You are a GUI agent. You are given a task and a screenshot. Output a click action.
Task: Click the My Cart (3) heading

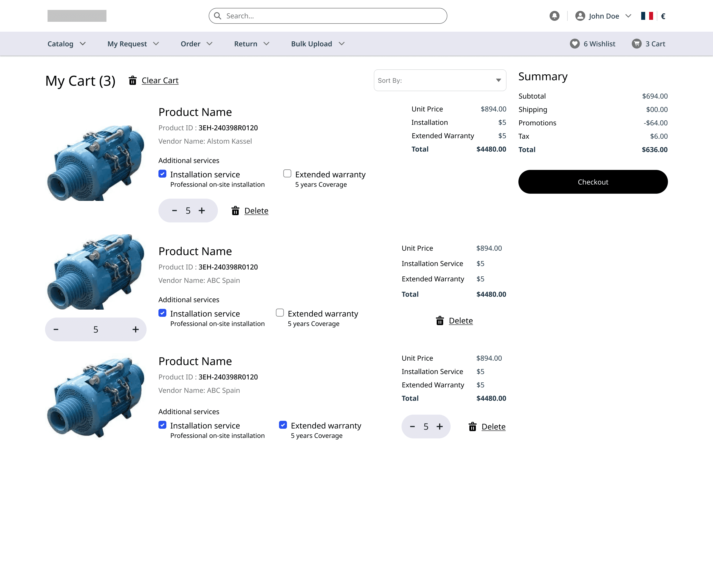[x=80, y=80]
